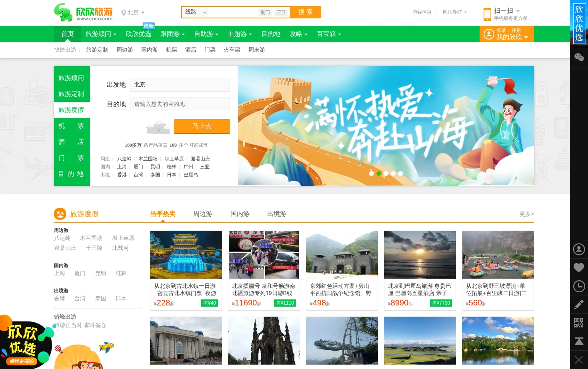Select 旅游定制 in the green side menu

[x=72, y=94]
